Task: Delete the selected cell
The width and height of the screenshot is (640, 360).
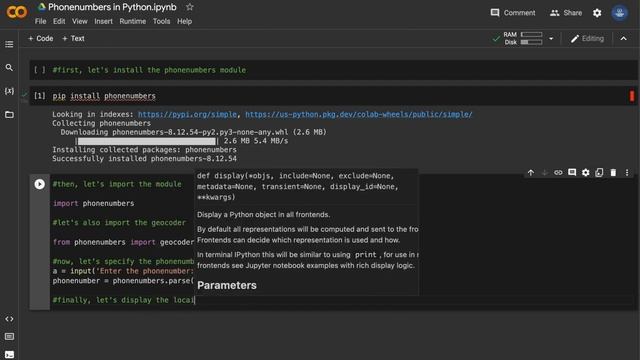Action: tap(613, 173)
